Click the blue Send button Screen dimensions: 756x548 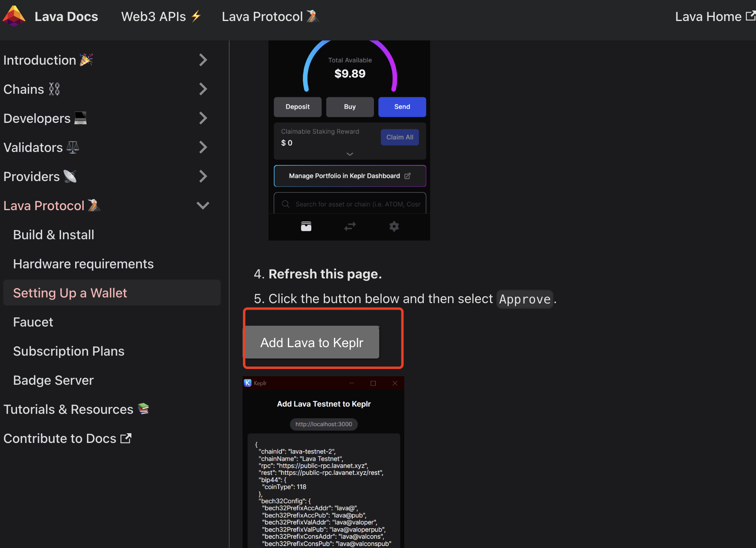(x=402, y=107)
